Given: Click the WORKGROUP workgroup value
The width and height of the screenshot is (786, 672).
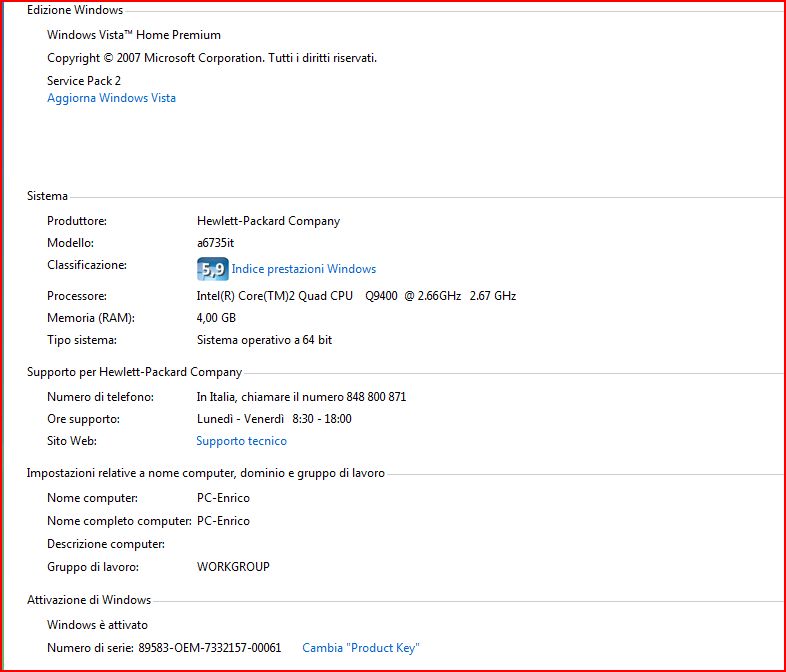Looking at the screenshot, I should 234,567.
